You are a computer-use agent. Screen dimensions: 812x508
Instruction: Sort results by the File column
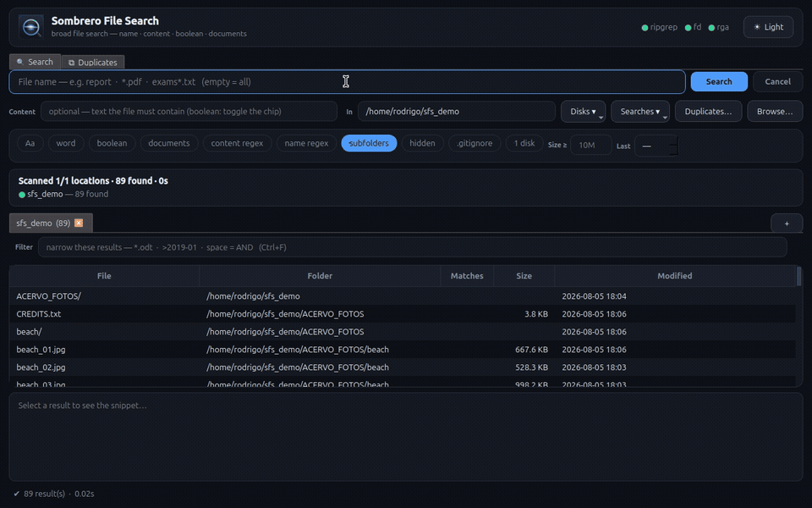(104, 276)
